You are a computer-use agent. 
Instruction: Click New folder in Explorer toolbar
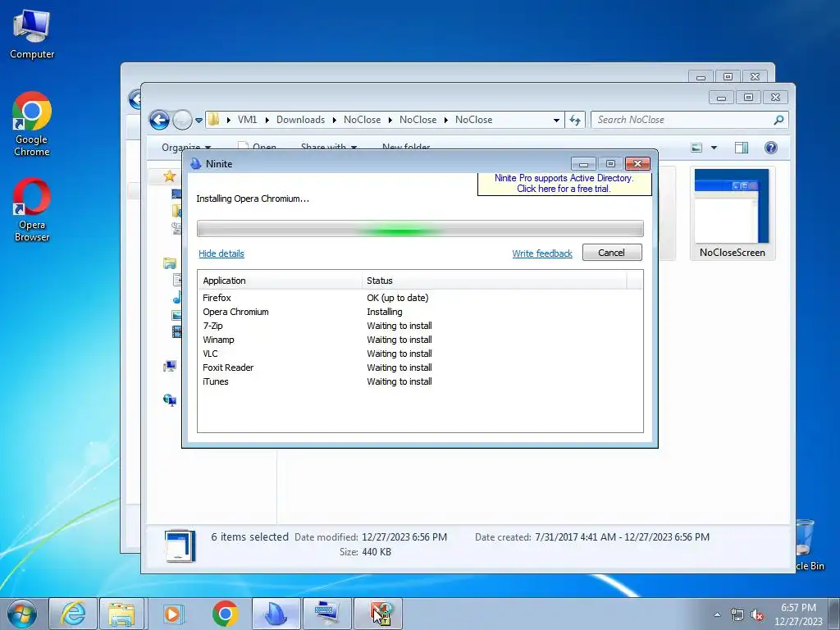pyautogui.click(x=406, y=147)
